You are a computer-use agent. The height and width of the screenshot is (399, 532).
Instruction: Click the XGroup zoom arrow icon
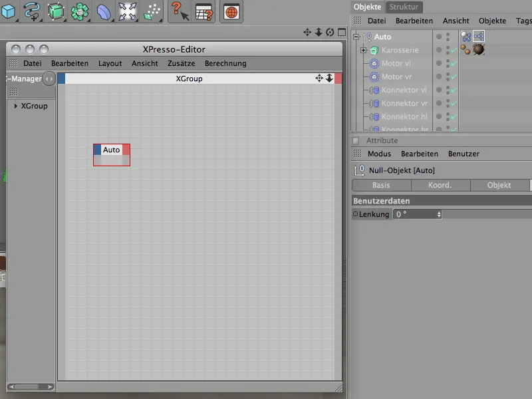[x=329, y=78]
